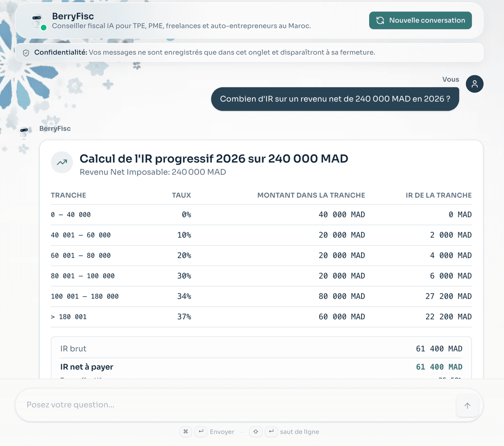The width and height of the screenshot is (504, 446).
Task: Click the shield icon beside Confidentialité notice
Action: [x=26, y=52]
